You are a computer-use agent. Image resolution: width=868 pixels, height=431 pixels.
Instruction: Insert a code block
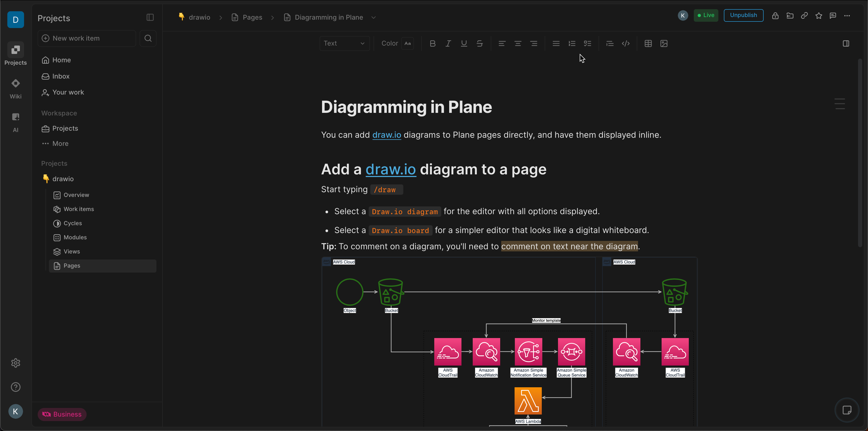626,43
